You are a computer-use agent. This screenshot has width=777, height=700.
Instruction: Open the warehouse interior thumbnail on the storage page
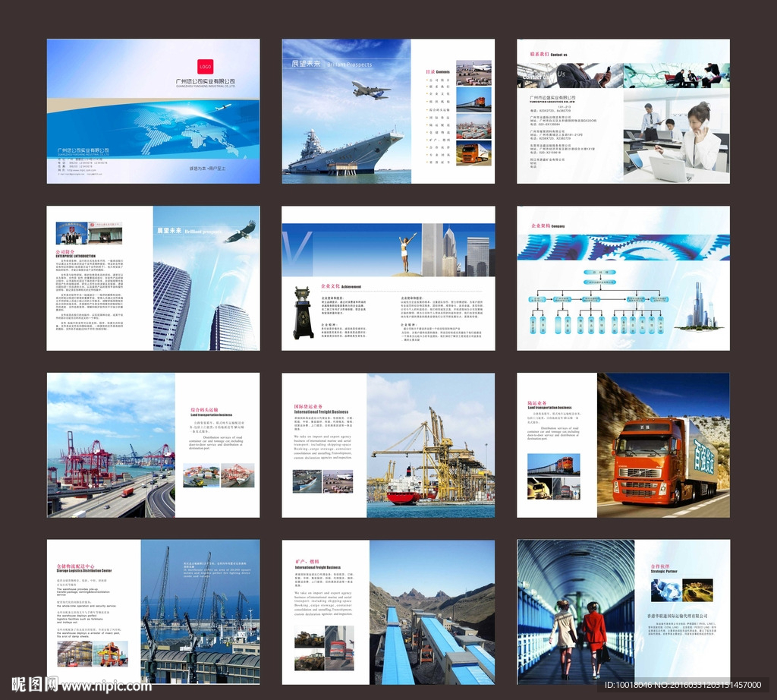75,654
